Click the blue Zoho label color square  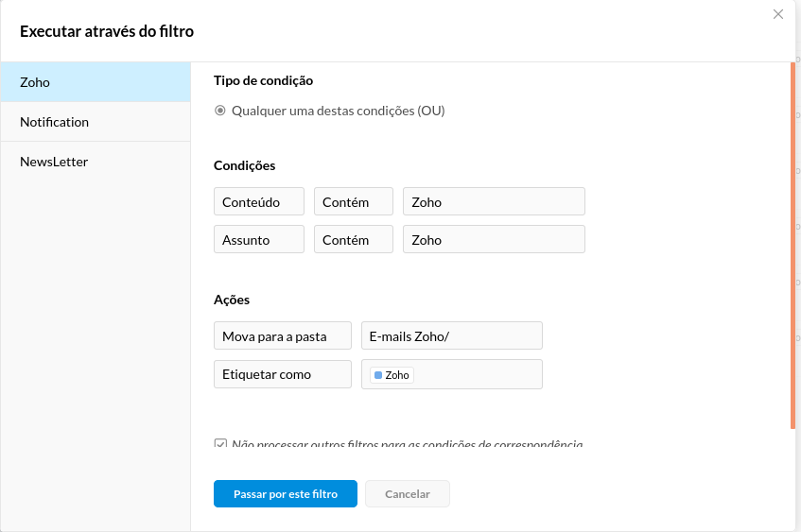378,375
